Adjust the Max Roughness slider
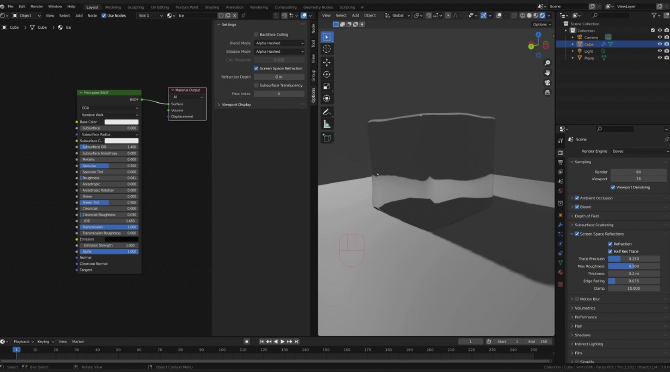670x372 pixels. click(x=634, y=267)
